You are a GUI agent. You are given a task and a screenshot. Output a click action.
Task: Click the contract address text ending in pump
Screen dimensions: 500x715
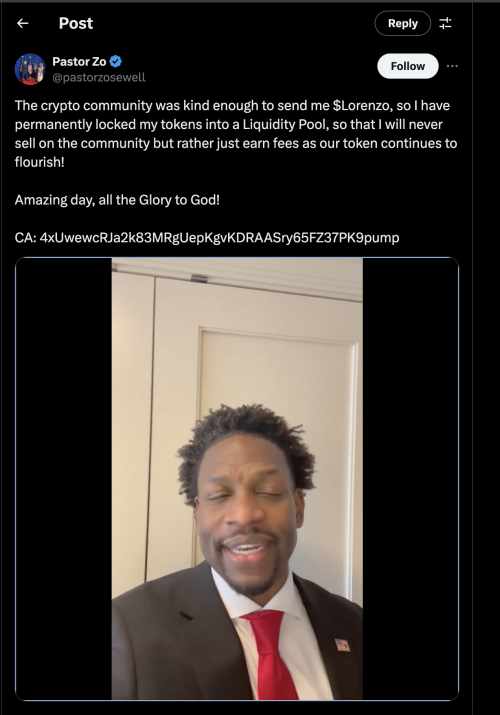219,238
